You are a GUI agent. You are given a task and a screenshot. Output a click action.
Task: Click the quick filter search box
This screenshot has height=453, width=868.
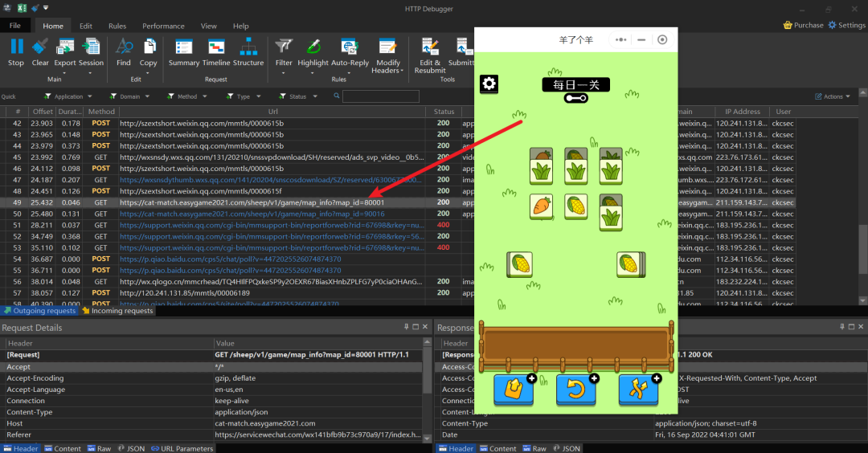[380, 96]
